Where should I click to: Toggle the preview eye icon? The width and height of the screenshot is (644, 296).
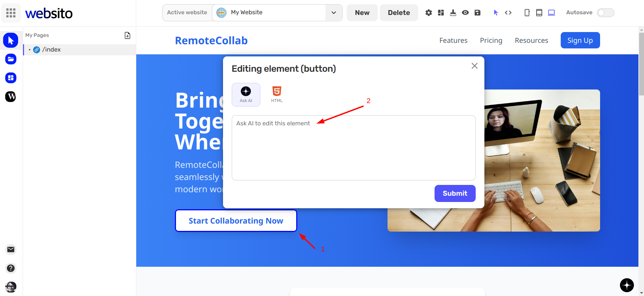465,13
